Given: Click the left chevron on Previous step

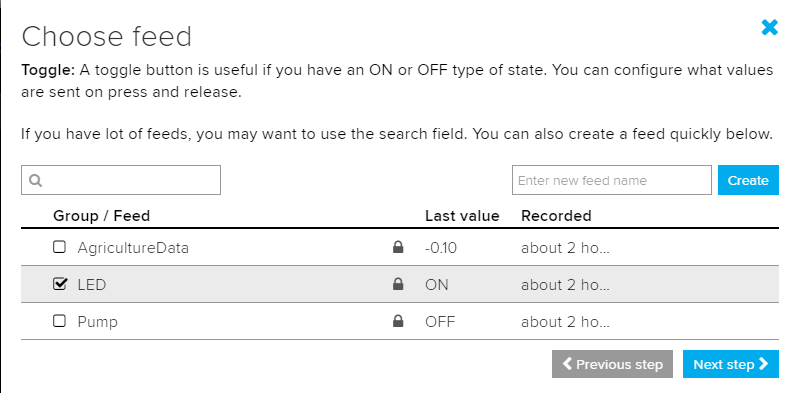Looking at the screenshot, I should click(567, 364).
